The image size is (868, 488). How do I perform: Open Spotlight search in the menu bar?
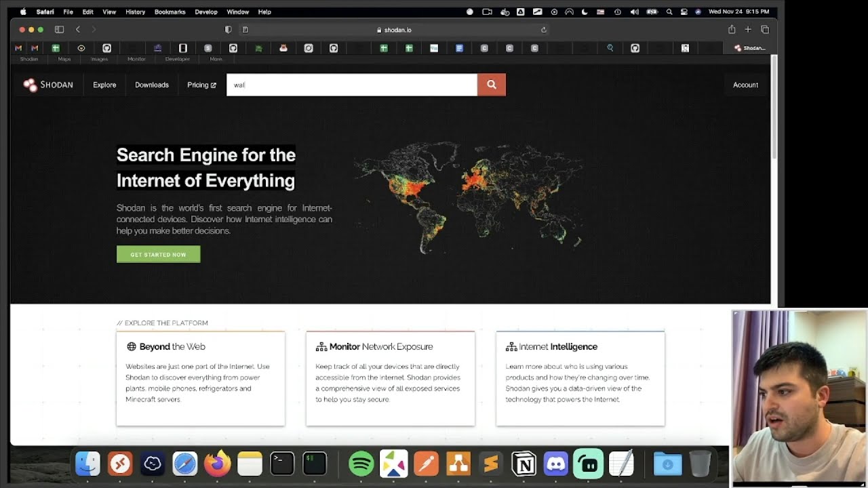point(669,12)
